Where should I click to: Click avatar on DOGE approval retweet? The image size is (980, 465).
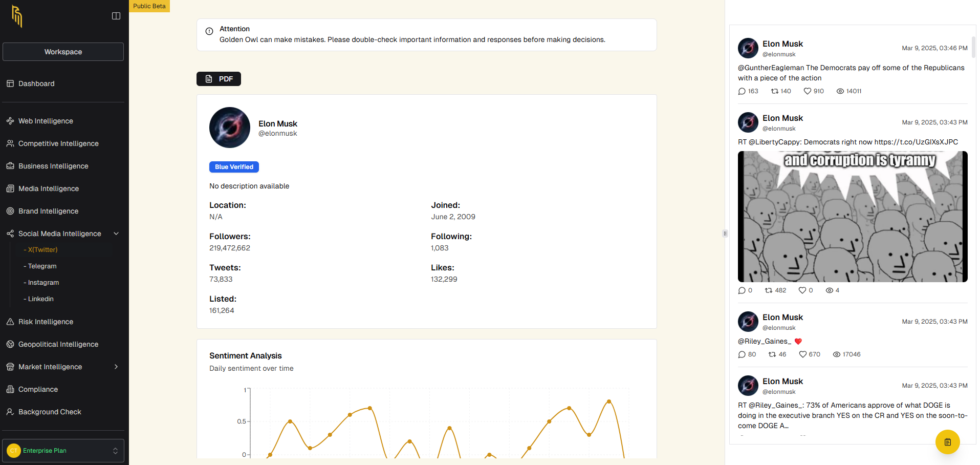click(x=748, y=386)
